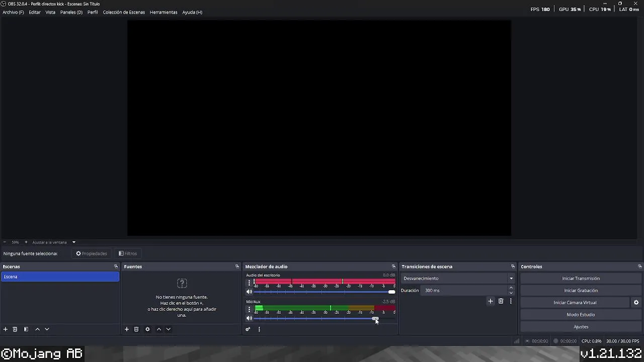Viewport: 644px width, 362px height.
Task: Mute Audio del escritorio speaker
Action: (249, 292)
